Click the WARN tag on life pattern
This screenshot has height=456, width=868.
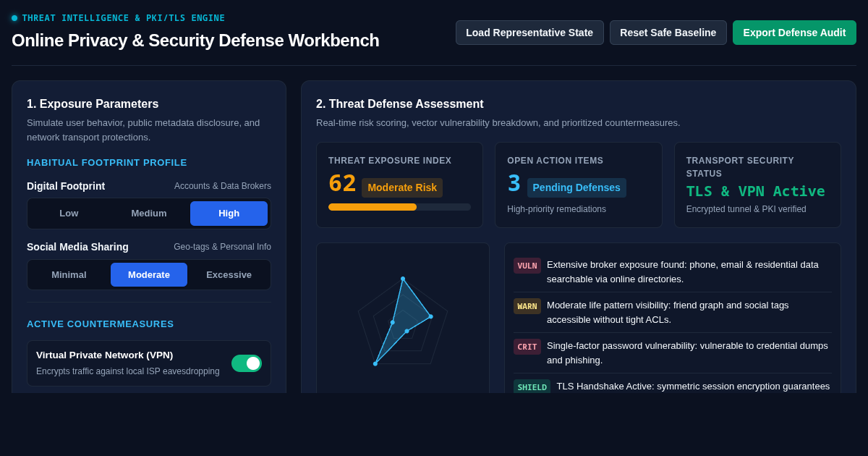[x=527, y=306]
